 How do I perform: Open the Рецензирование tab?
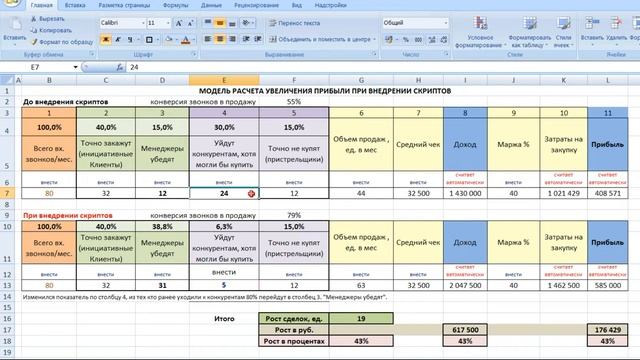point(256,5)
